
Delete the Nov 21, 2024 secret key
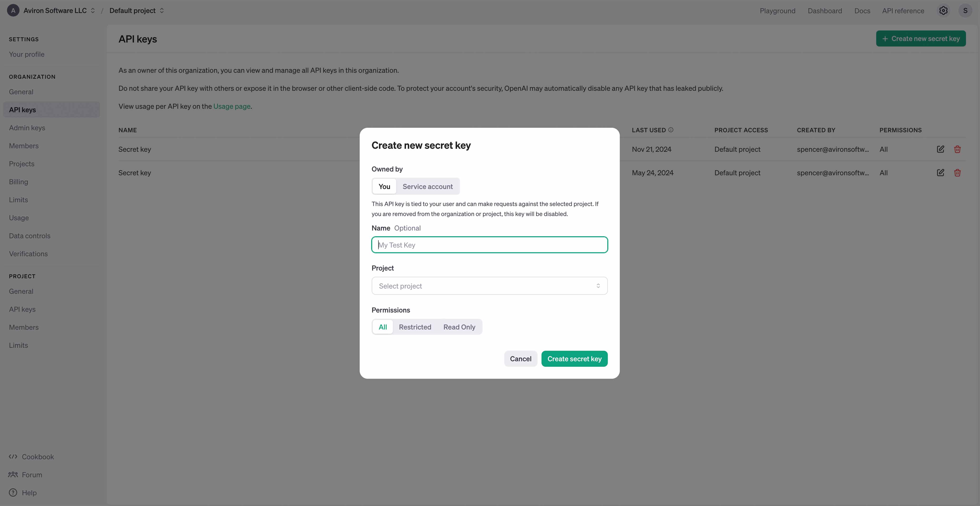tap(958, 149)
